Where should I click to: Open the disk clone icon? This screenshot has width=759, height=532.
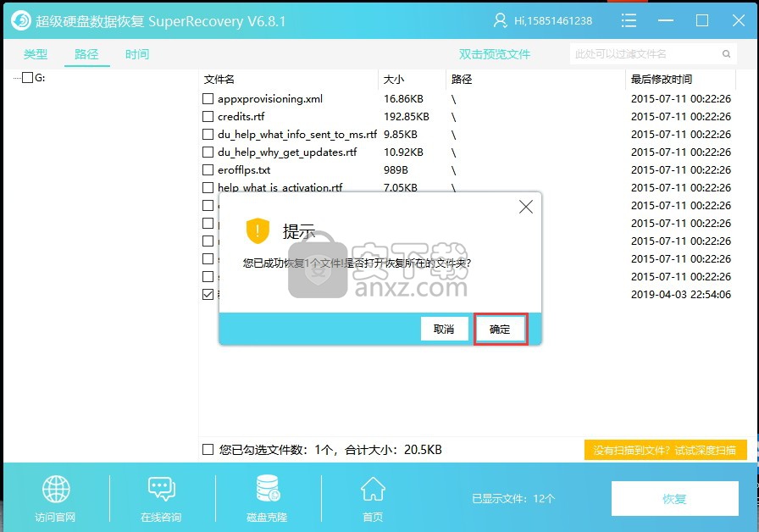pos(267,488)
